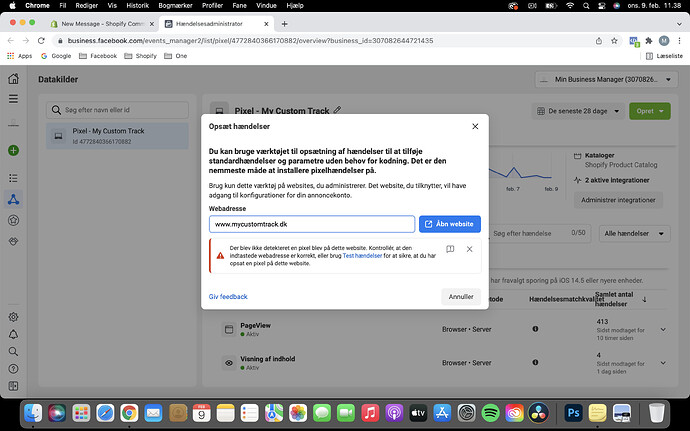
Task: Open Finder from the Dock
Action: [x=33, y=413]
